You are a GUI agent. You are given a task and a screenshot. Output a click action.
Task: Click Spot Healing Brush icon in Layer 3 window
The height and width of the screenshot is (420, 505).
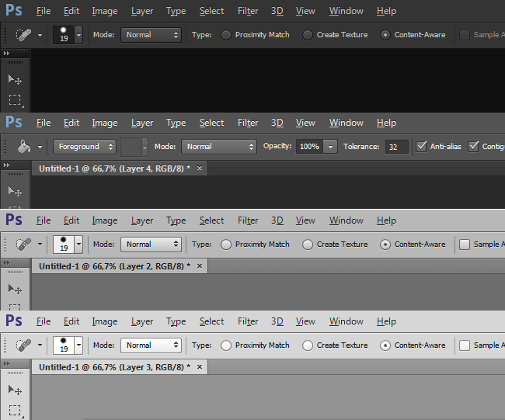tap(23, 345)
